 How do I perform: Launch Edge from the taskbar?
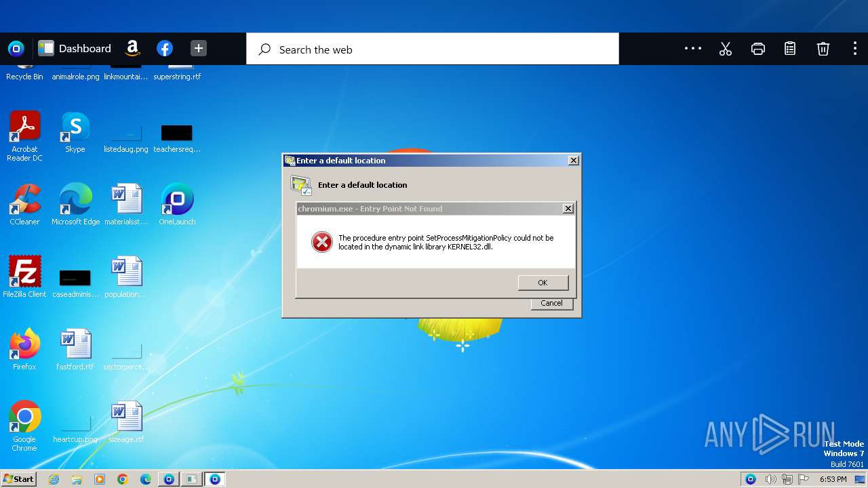tap(146, 479)
